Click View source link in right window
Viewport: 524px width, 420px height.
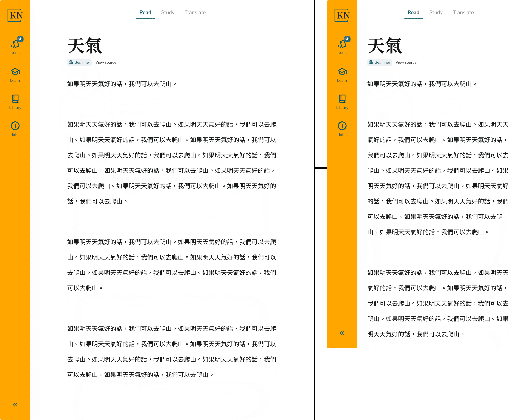(406, 62)
